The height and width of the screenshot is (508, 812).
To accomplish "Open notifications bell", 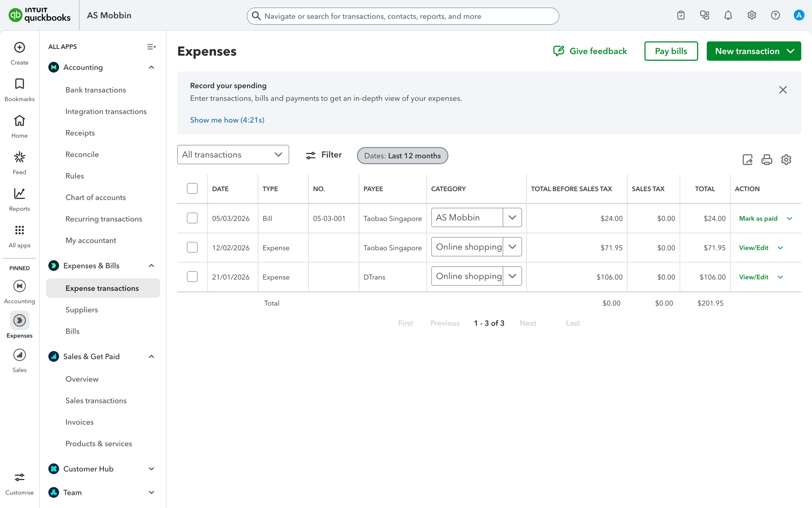I will [x=728, y=15].
